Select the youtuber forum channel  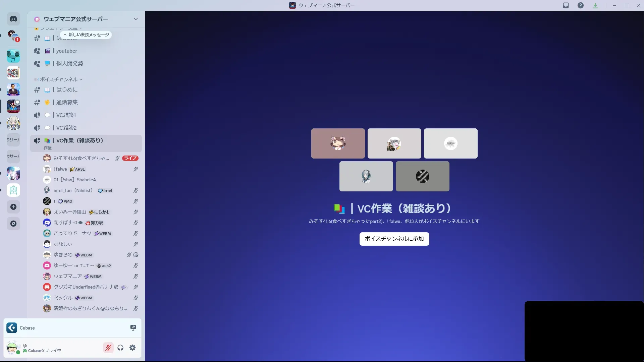(x=66, y=51)
